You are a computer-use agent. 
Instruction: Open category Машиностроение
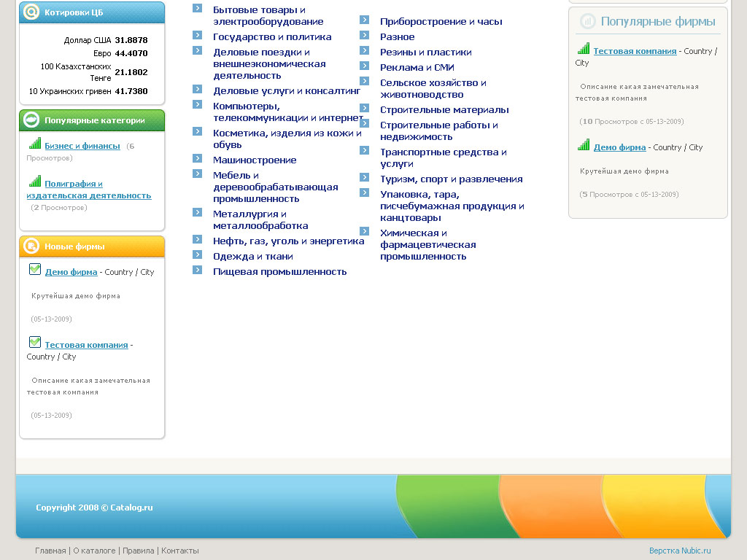[x=255, y=160]
